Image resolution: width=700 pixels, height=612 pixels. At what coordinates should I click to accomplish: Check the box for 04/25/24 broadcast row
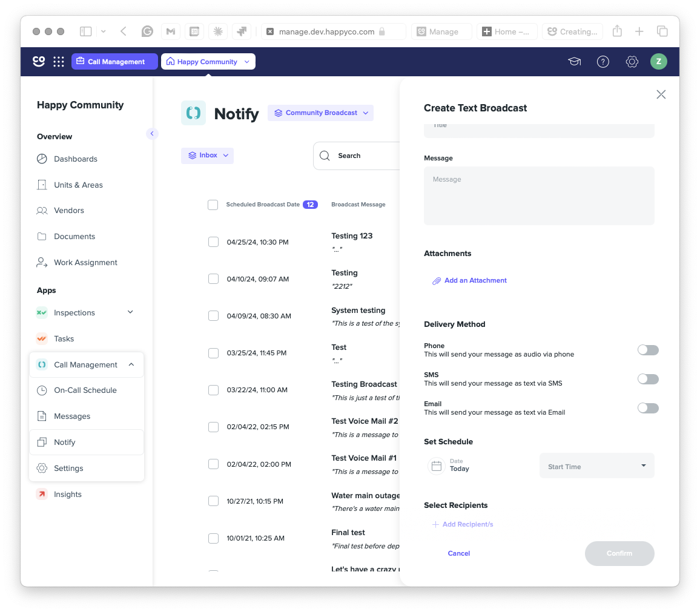(x=213, y=242)
